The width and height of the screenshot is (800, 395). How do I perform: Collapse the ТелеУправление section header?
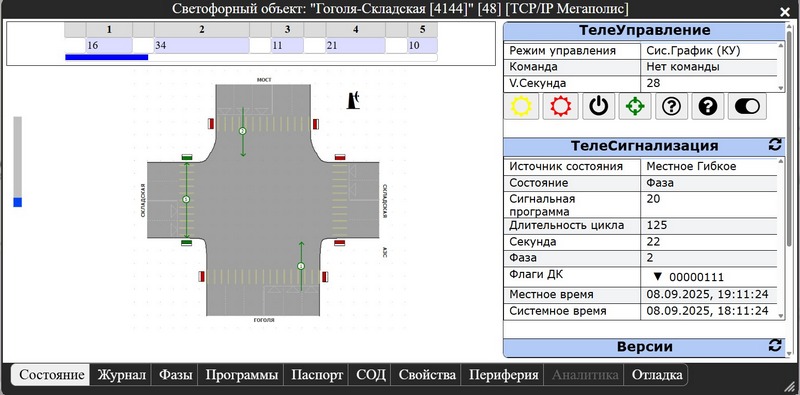[644, 31]
